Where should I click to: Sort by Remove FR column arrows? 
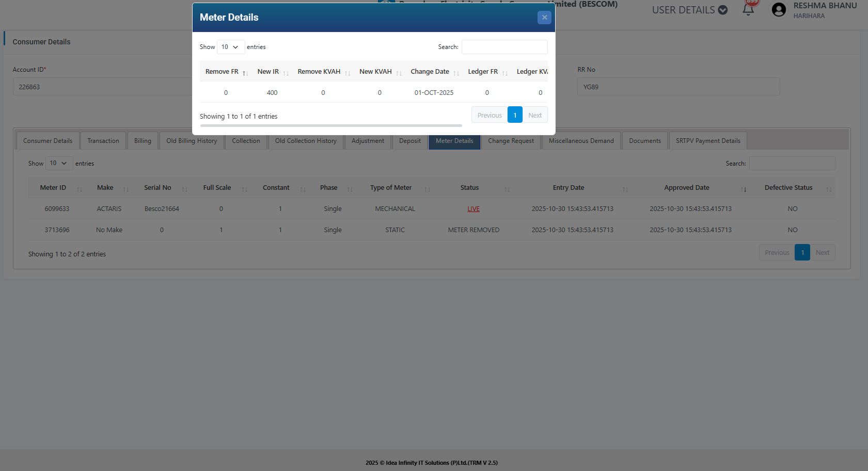click(245, 73)
